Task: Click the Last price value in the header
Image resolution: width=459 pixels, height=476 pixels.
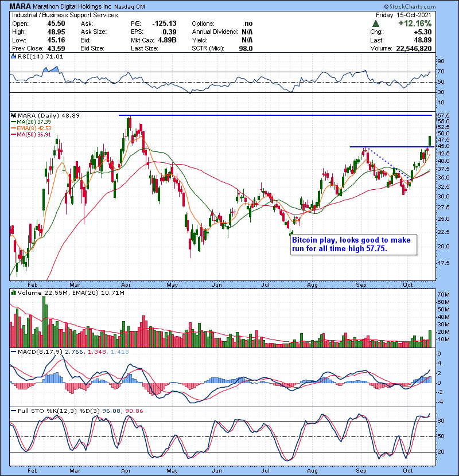Action: coord(422,40)
